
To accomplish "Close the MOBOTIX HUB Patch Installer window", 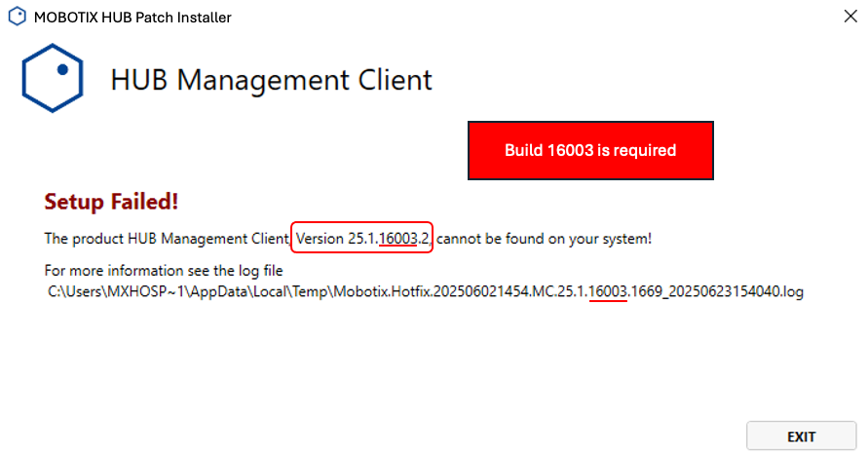I will pos(850,16).
